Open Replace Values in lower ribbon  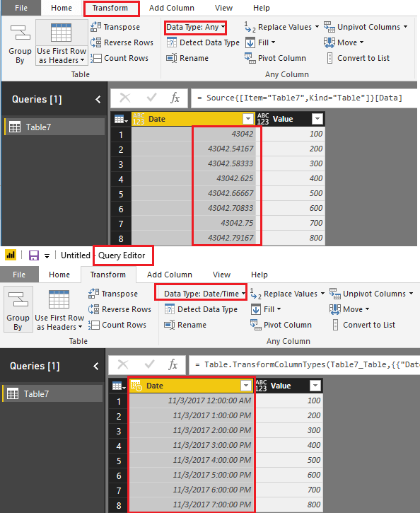287,294
